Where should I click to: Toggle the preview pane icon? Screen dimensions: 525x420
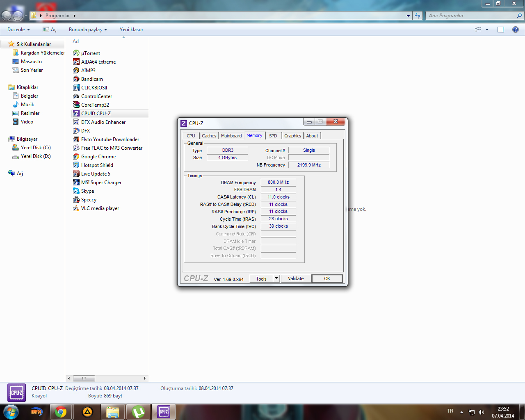click(x=501, y=30)
